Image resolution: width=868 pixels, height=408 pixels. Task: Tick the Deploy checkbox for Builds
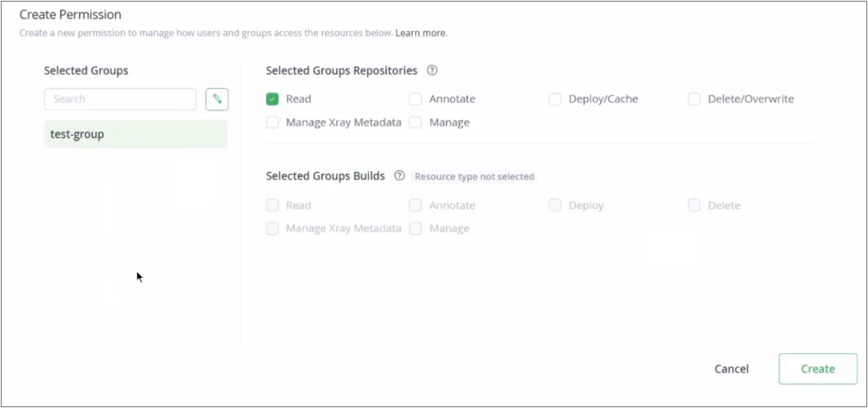point(554,205)
